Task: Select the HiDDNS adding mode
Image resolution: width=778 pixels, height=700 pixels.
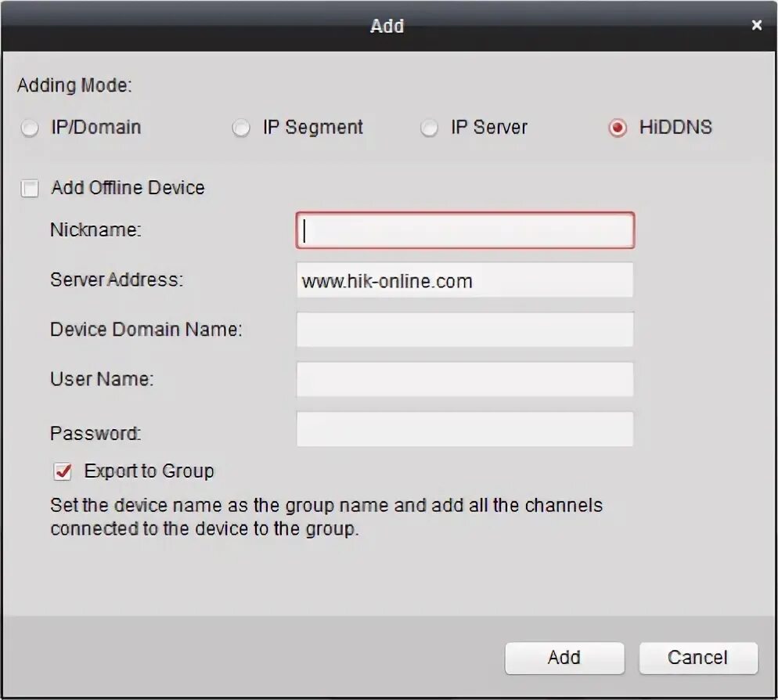Action: coord(618,127)
